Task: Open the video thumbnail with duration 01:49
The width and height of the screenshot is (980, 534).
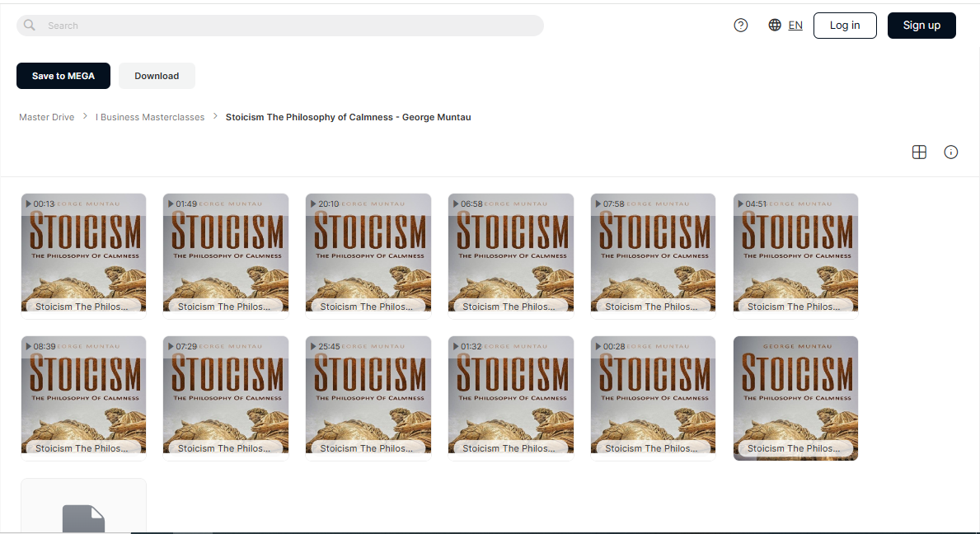Action: click(226, 256)
